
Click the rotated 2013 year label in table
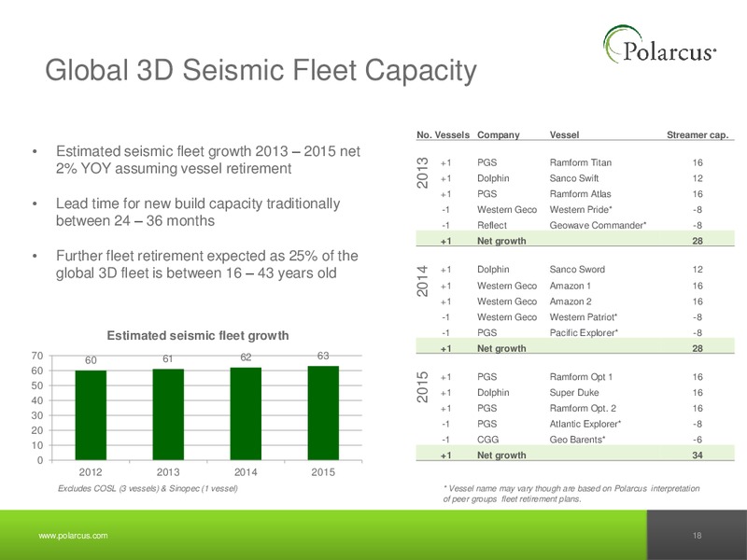423,173
